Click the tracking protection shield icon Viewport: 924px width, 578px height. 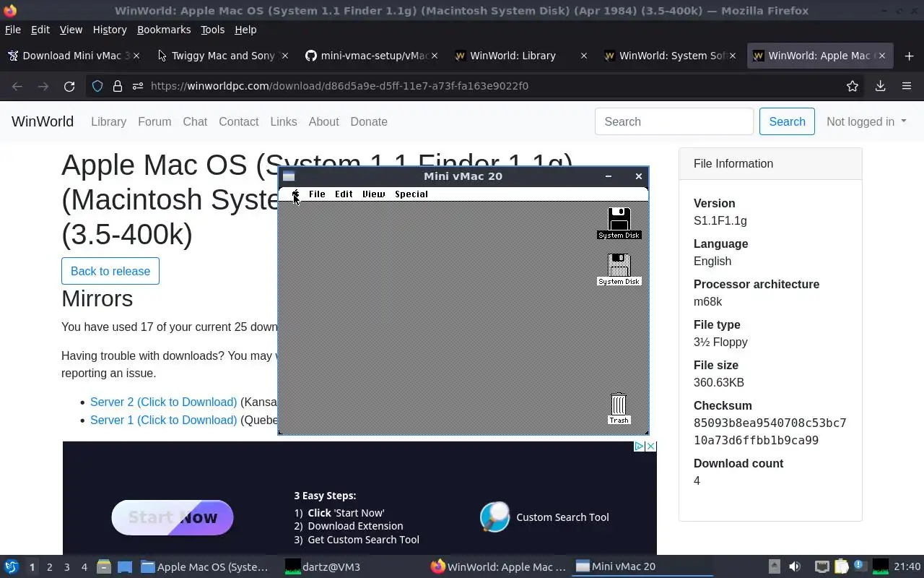97,86
